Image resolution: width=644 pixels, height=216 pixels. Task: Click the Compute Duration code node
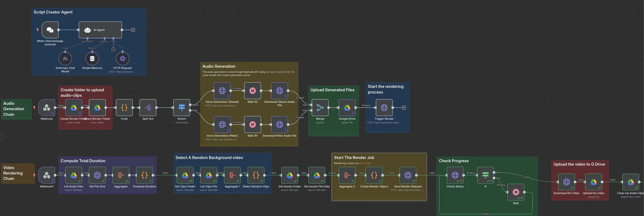(144, 175)
